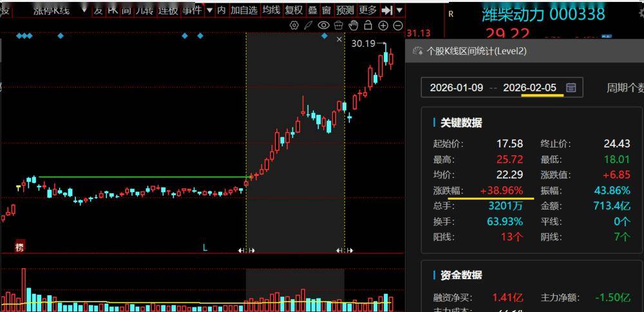Select the drawing pen icon

[308, 26]
